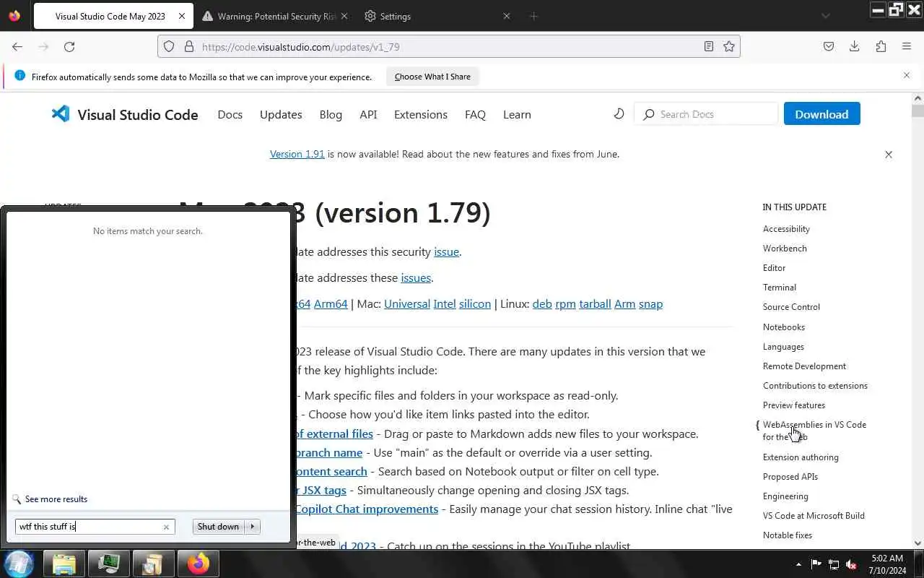Dismiss the Version 1.91 banner
This screenshot has height=578, width=924.
(889, 154)
